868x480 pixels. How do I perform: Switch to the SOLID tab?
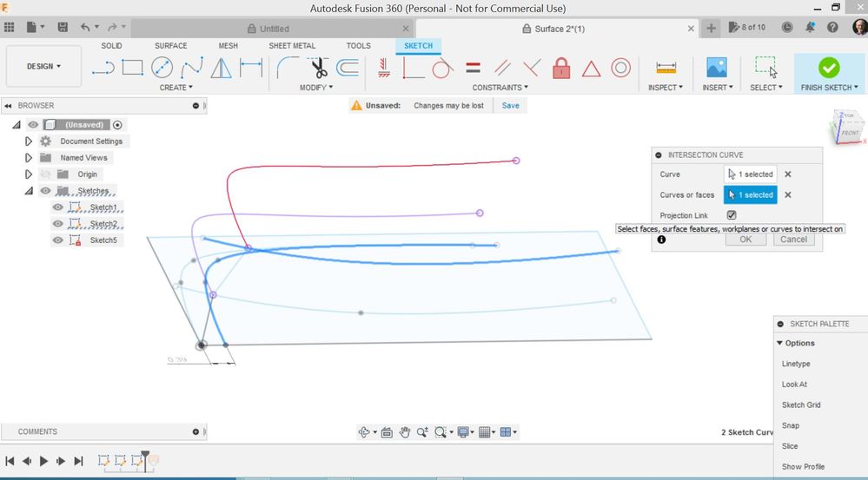tap(111, 46)
